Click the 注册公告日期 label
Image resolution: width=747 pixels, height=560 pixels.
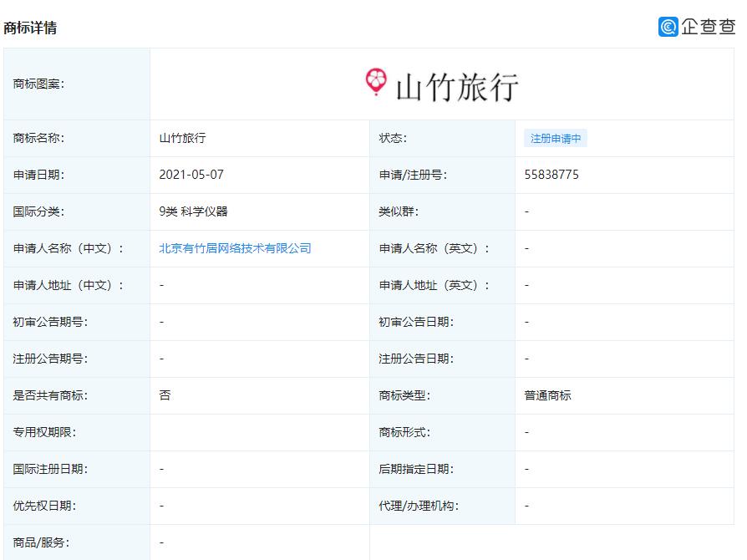pyautogui.click(x=416, y=359)
